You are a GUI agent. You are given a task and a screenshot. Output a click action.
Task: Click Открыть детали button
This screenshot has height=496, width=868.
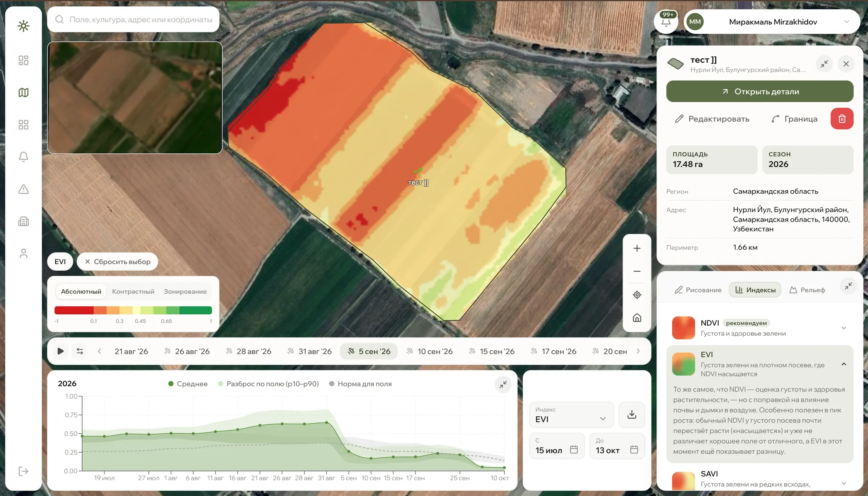point(760,92)
